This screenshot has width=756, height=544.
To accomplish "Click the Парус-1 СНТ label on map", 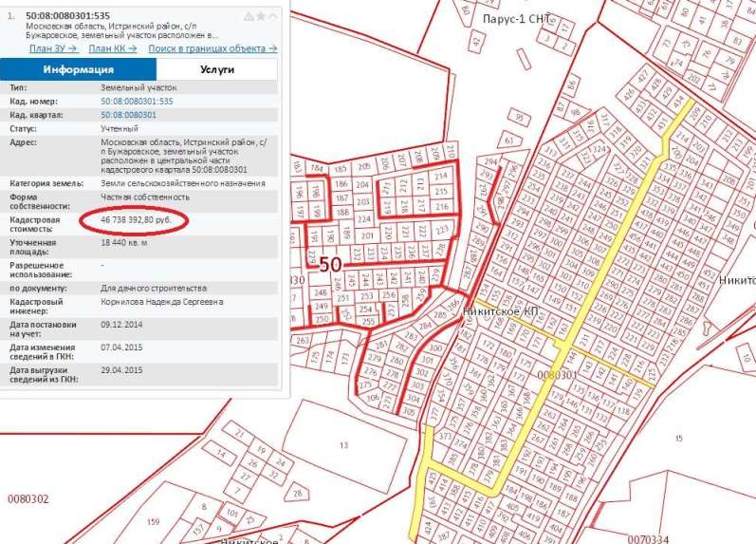I will tap(518, 18).
